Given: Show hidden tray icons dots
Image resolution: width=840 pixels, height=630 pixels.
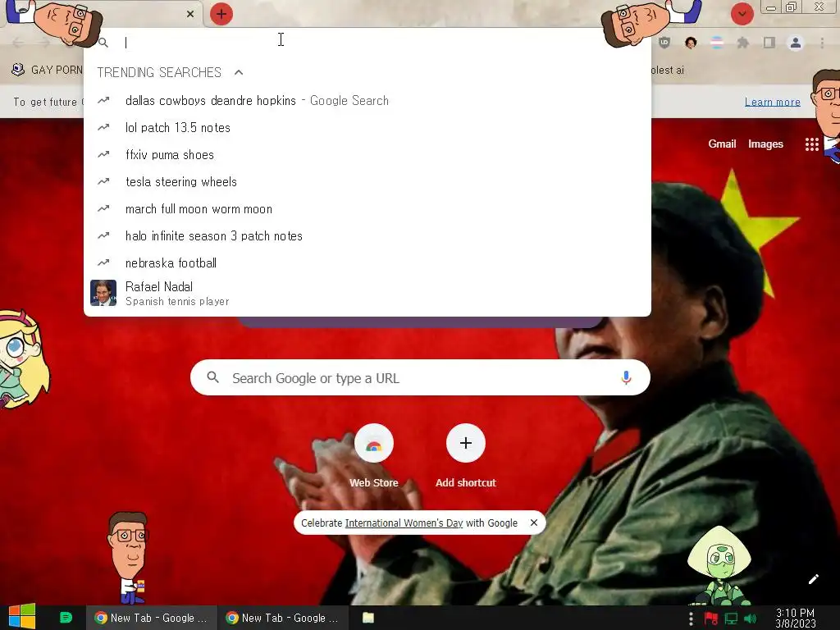Looking at the screenshot, I should click(691, 619).
